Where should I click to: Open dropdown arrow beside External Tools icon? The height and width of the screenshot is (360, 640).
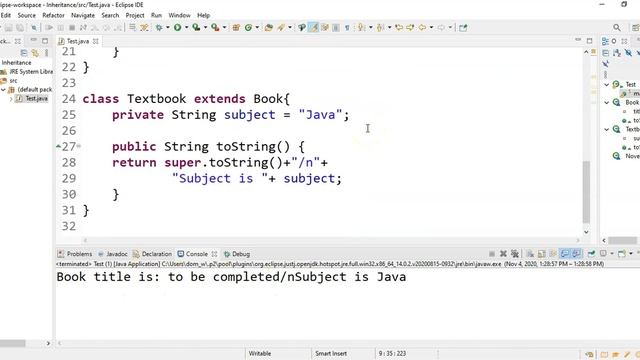(x=224, y=28)
